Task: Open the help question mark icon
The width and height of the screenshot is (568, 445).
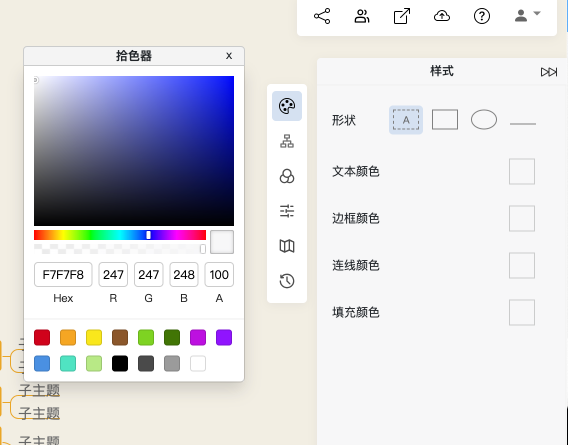Action: pos(482,16)
